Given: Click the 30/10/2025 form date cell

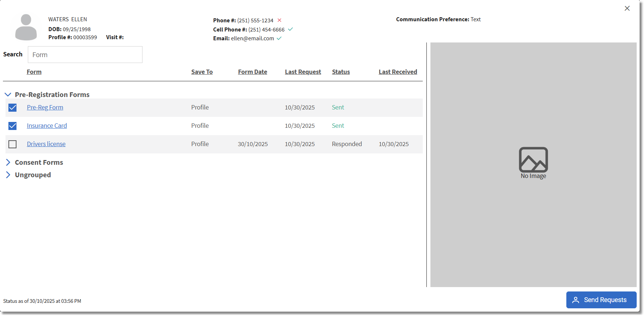Looking at the screenshot, I should click(253, 144).
